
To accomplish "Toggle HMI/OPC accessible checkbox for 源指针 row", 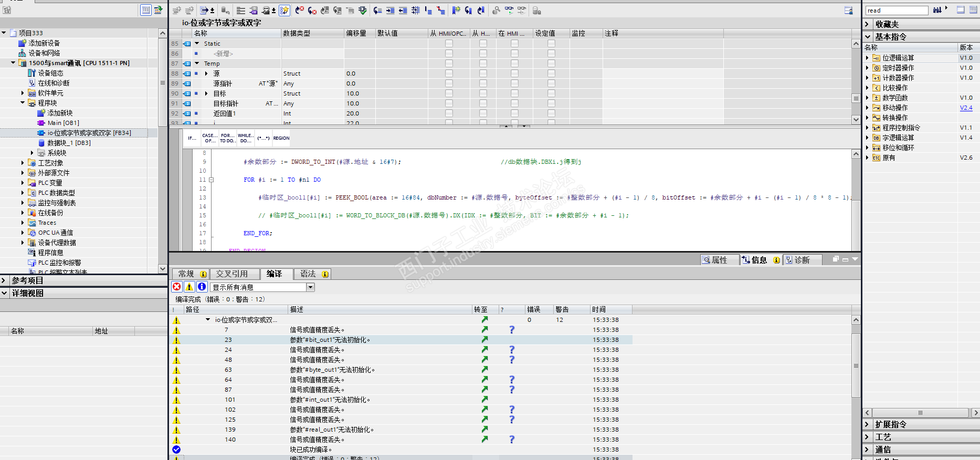I will (x=449, y=83).
